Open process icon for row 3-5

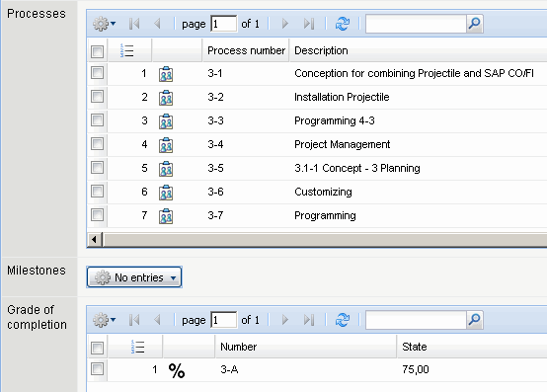point(166,169)
